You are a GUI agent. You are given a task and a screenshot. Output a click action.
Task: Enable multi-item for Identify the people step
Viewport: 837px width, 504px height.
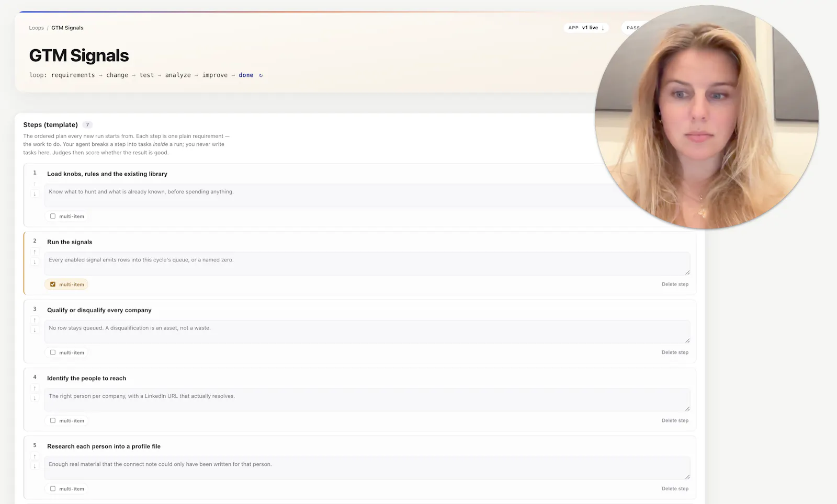[x=53, y=420]
